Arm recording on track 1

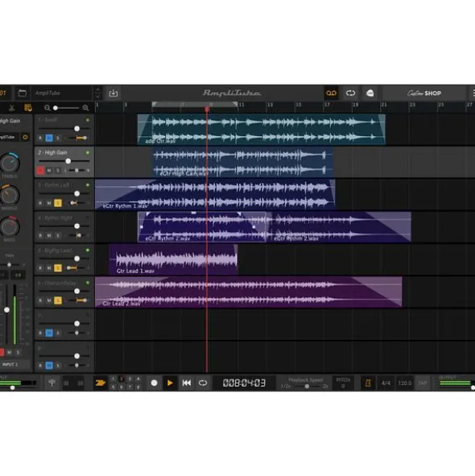tap(40, 138)
